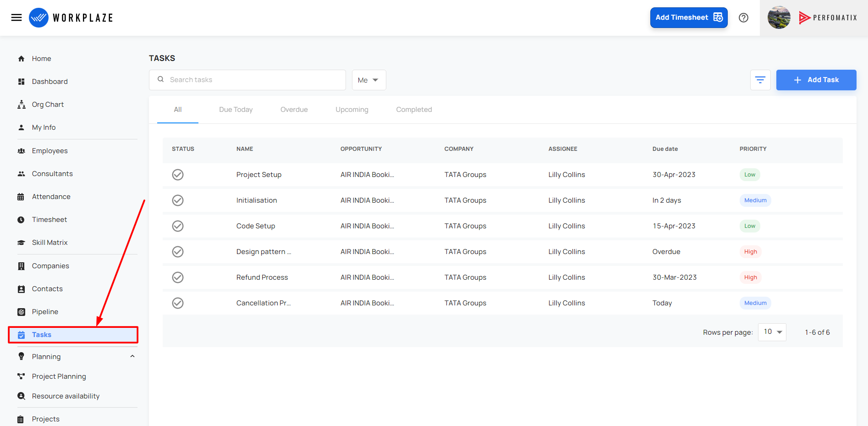Switch to the Overdue tab
The height and width of the screenshot is (426, 868).
click(x=294, y=110)
